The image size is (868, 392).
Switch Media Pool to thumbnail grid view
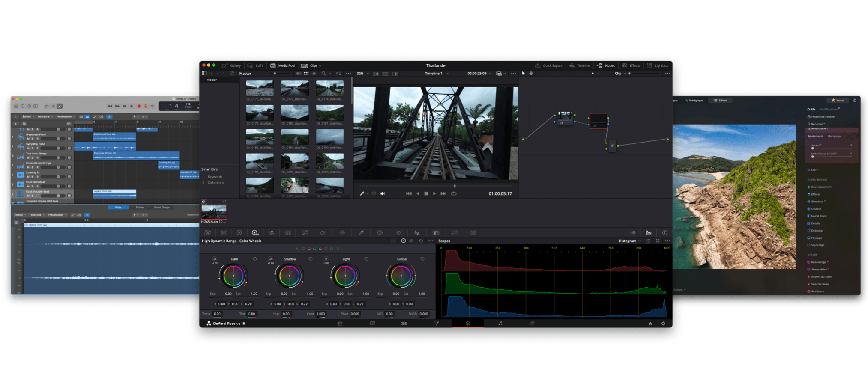click(x=306, y=74)
